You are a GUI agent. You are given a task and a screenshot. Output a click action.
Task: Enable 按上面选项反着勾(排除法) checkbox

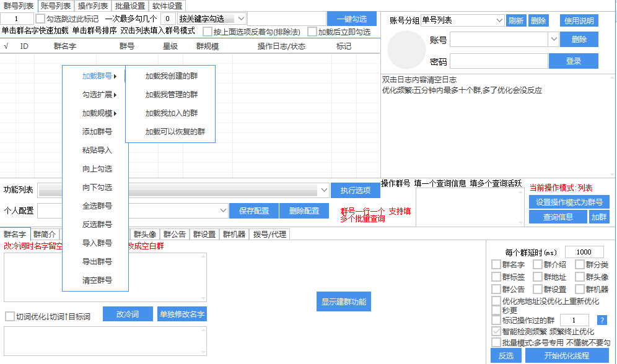[207, 32]
